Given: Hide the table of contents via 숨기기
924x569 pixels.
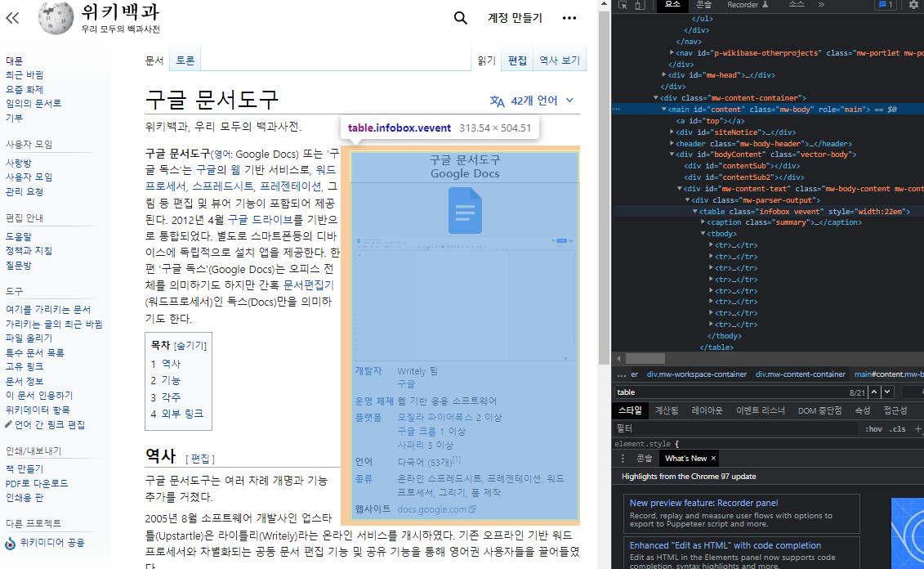Looking at the screenshot, I should pos(190,346).
